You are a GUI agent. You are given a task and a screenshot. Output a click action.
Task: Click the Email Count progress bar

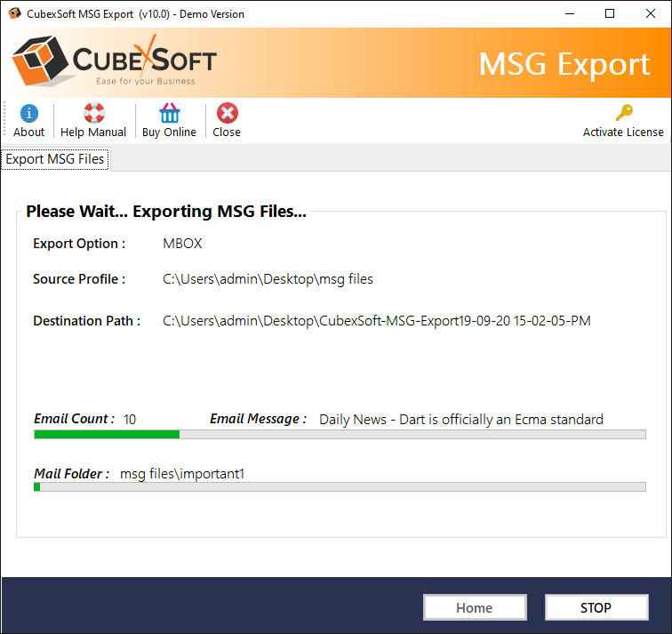click(x=340, y=435)
